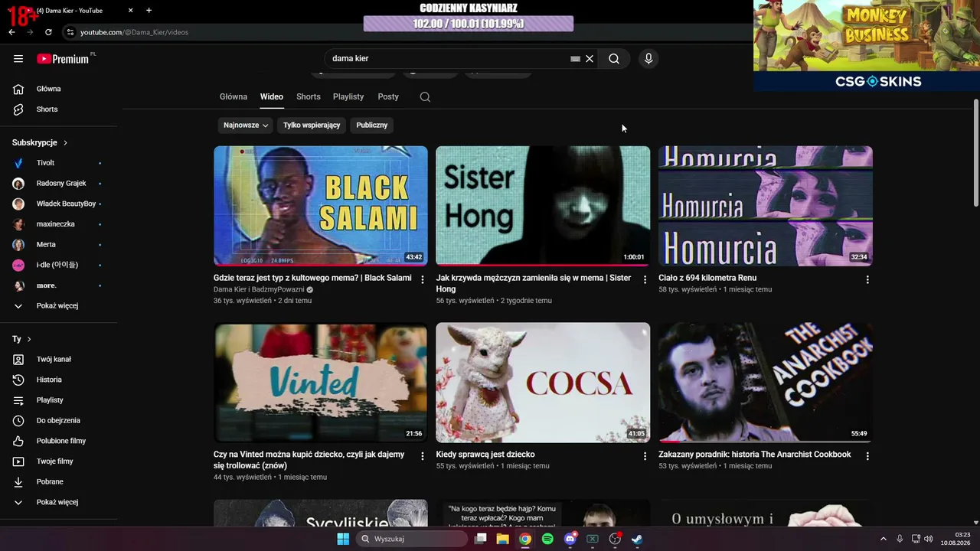
Task: Open more options for Anarchist Cookbook video
Action: click(867, 456)
